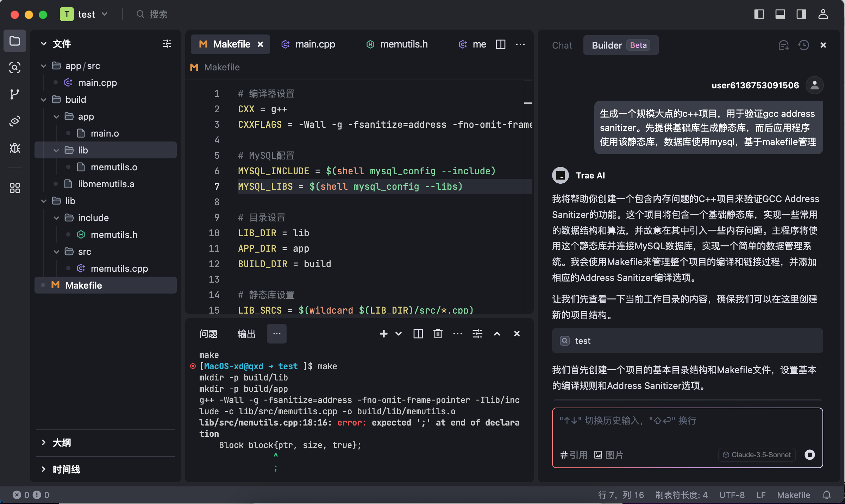Open the editor tabs more-actions ellipsis
The width and height of the screenshot is (845, 504).
(520, 44)
